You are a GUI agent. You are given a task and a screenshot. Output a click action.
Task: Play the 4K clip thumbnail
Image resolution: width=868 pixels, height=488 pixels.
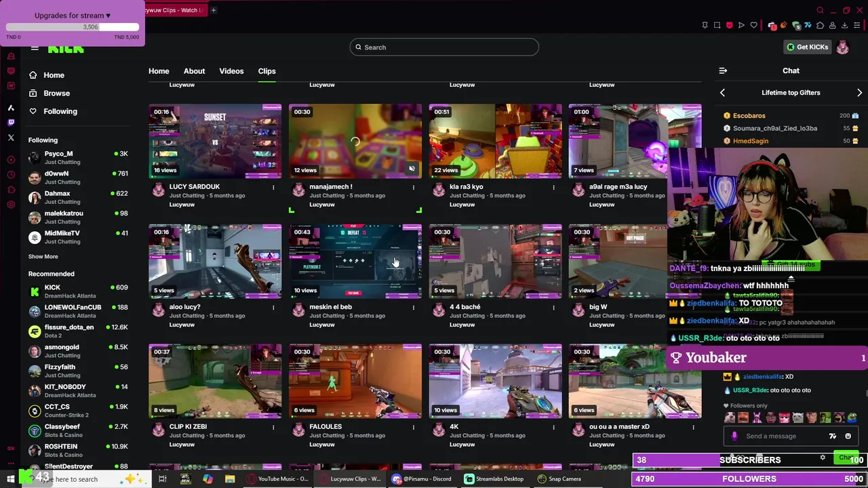coord(495,381)
